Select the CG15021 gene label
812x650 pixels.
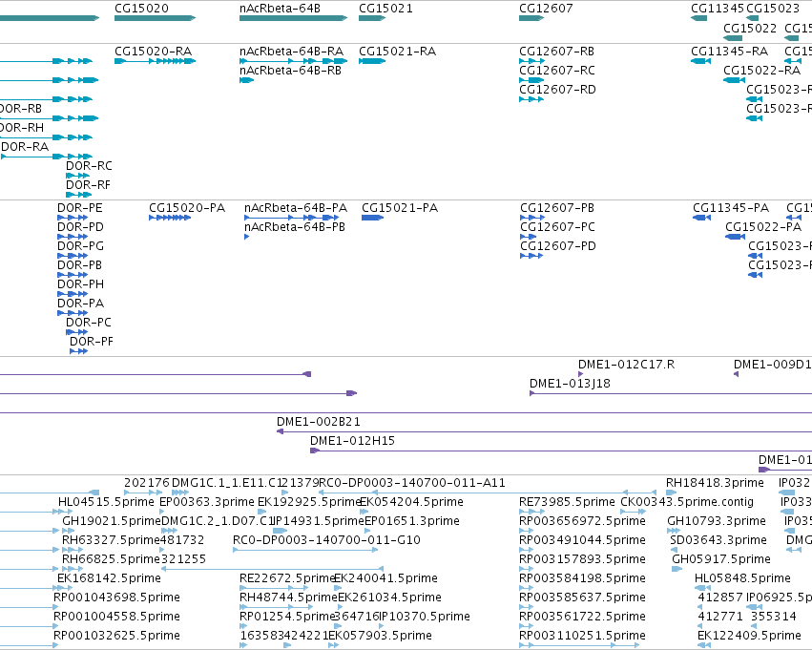pyautogui.click(x=385, y=9)
